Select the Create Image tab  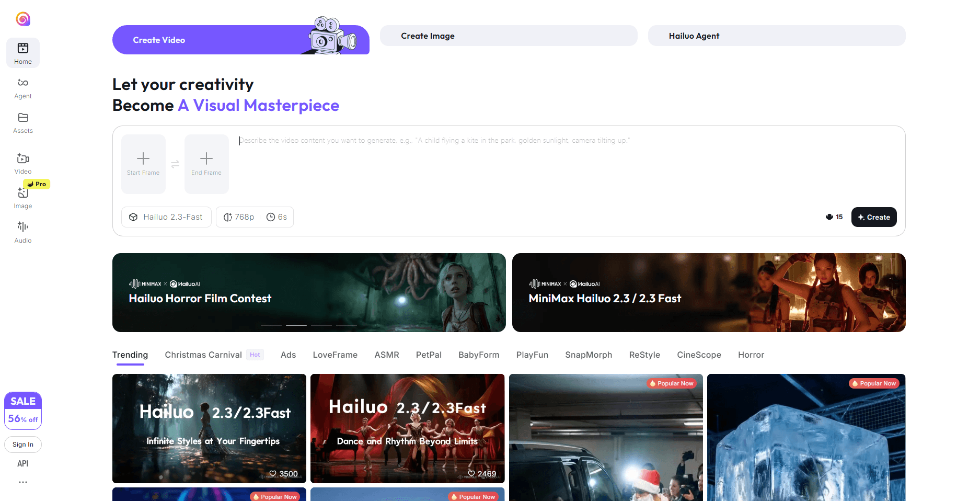pos(509,36)
